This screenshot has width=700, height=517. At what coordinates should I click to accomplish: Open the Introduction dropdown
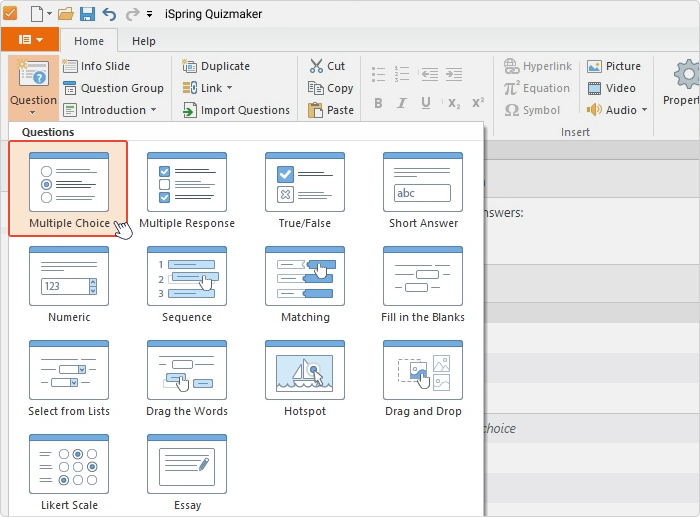pyautogui.click(x=110, y=110)
